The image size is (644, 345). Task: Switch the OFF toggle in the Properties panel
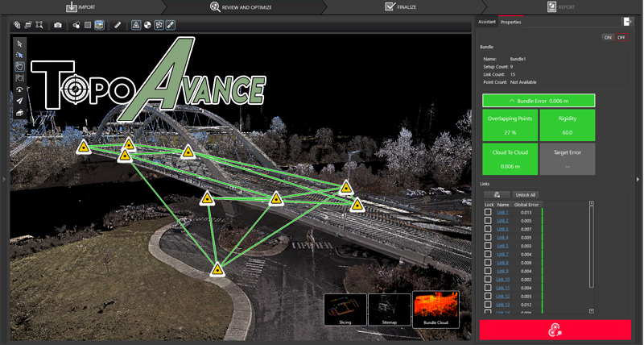[621, 37]
